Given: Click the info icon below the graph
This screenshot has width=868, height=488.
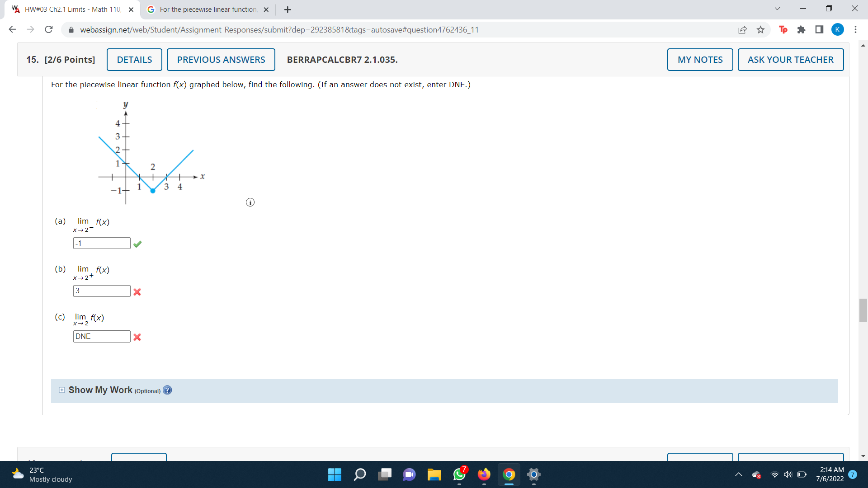Looking at the screenshot, I should pyautogui.click(x=250, y=202).
